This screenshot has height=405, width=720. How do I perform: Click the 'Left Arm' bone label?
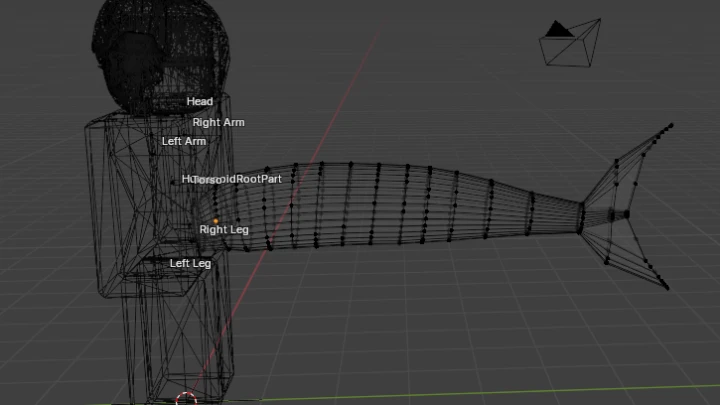point(184,141)
